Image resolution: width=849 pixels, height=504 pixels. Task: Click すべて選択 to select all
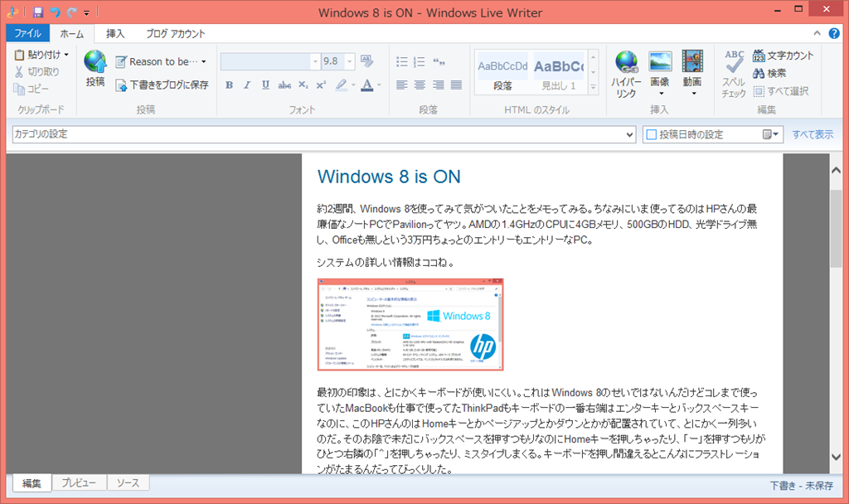coord(781,91)
